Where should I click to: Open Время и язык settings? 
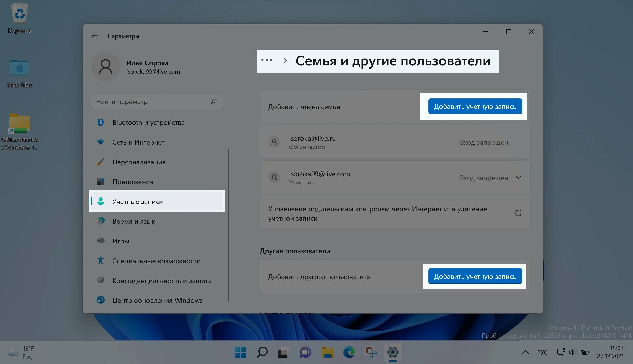coord(157,221)
